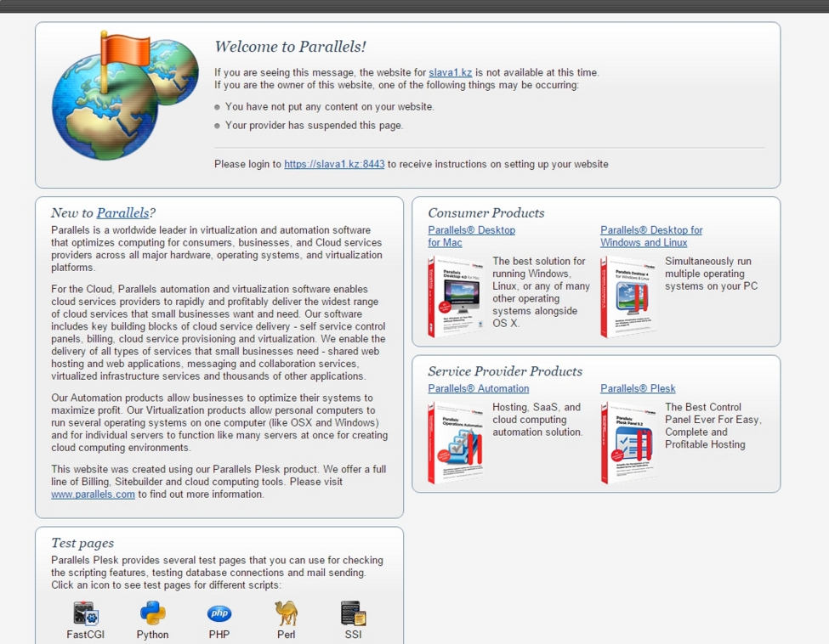Screen dimensions: 829x644
Task: Open the Python test page icon
Action: pos(152,613)
